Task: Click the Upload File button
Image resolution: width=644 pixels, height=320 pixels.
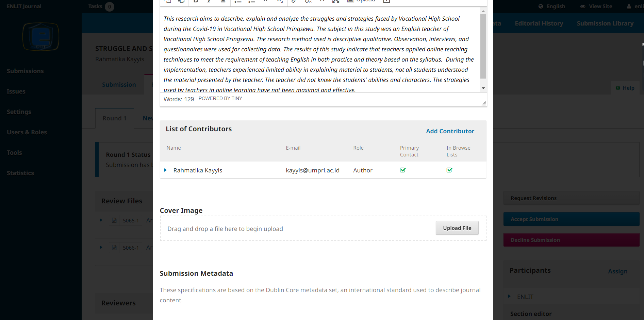Action: click(x=457, y=228)
